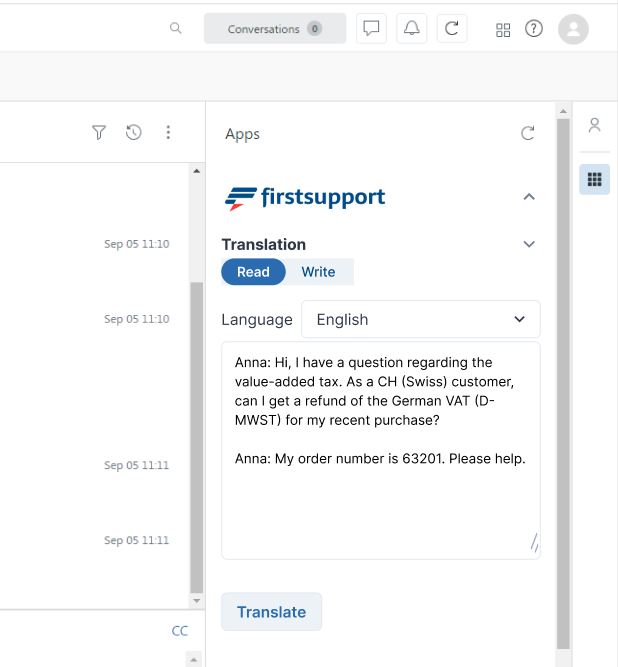The height and width of the screenshot is (667, 618).
Task: Open the notifications bell
Action: pyautogui.click(x=411, y=29)
